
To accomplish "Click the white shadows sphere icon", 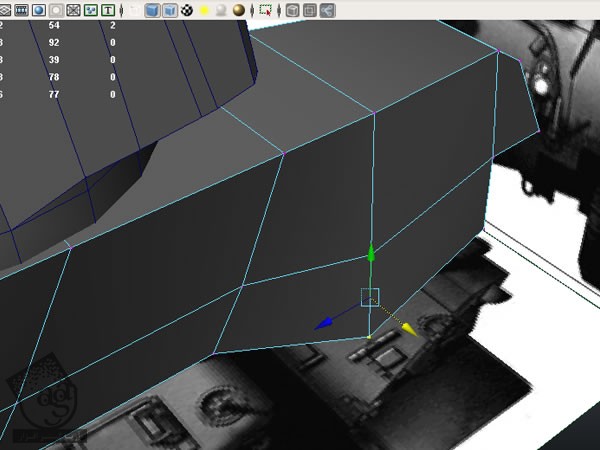I will 220,10.
